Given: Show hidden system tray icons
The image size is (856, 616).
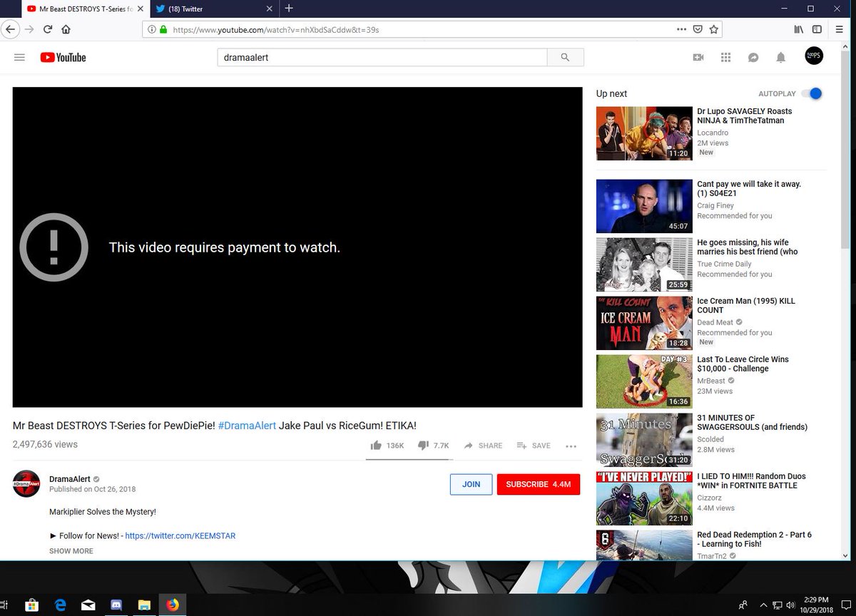Looking at the screenshot, I should tap(762, 605).
